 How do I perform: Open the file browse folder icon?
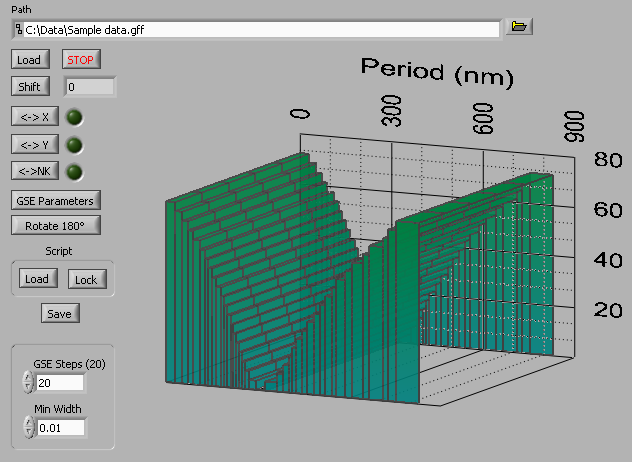pos(518,27)
